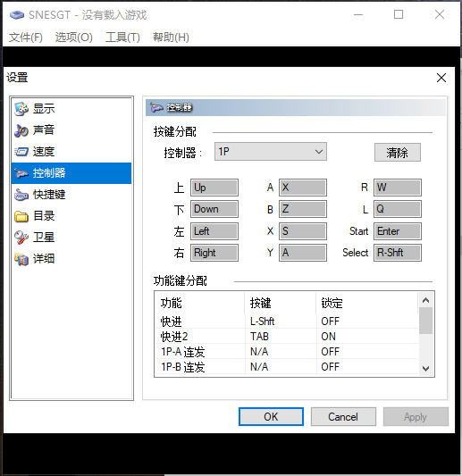This screenshot has width=462, height=476.
Task: Click the ON lock value for 快进2
Action: 328,337
